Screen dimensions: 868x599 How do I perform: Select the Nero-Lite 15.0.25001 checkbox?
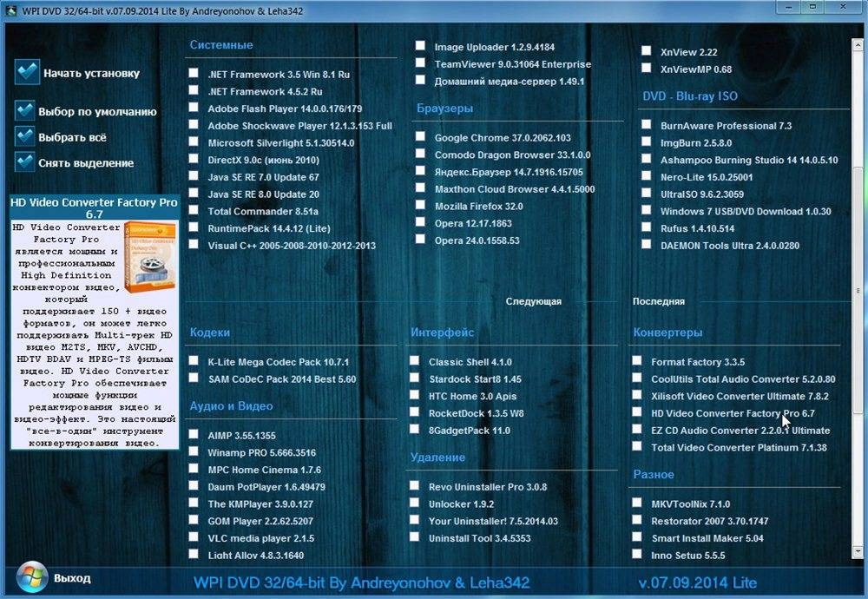tap(647, 175)
